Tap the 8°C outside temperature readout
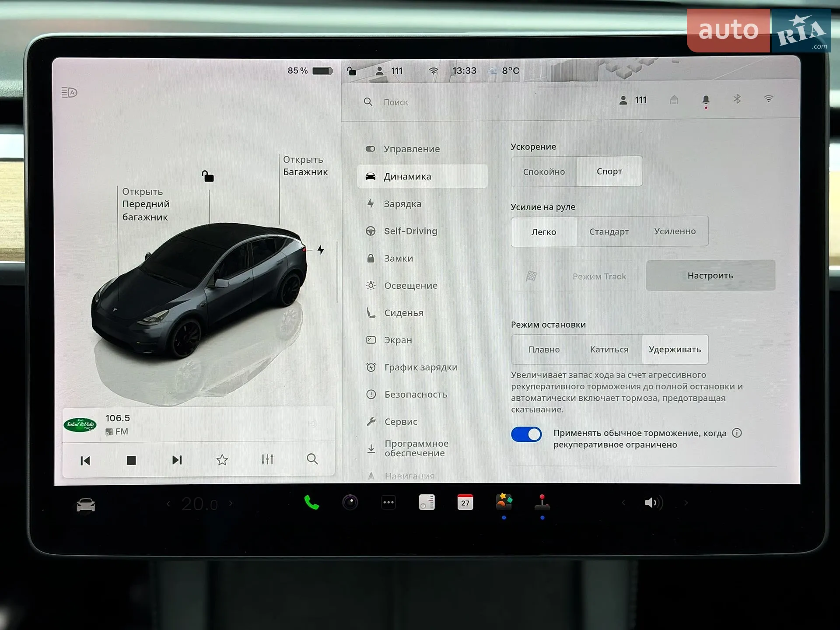840x630 pixels. 510,70
